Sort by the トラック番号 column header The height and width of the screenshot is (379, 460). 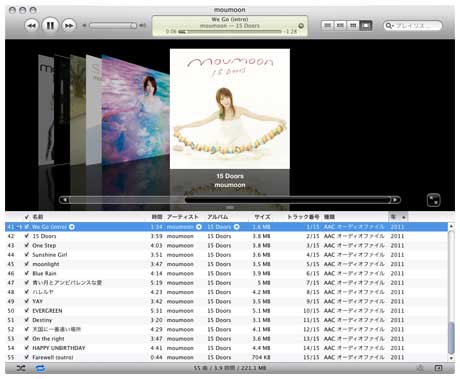click(x=303, y=217)
